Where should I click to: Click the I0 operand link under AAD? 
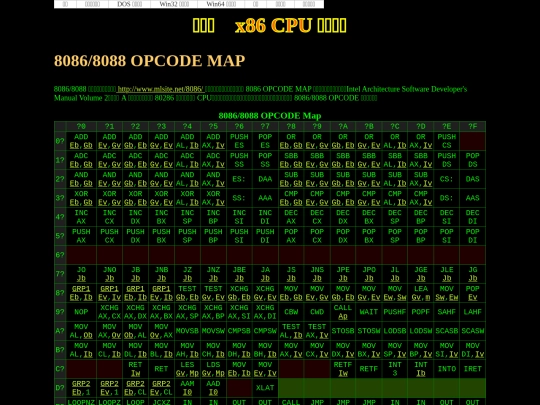click(213, 392)
